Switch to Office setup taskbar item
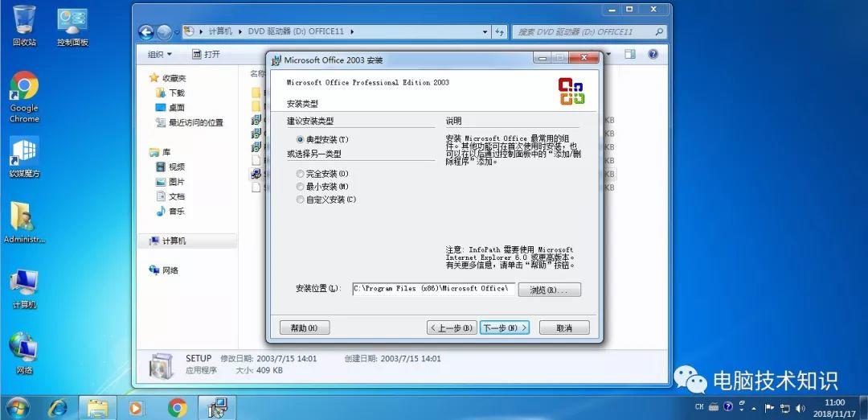The image size is (868, 420). tap(217, 409)
